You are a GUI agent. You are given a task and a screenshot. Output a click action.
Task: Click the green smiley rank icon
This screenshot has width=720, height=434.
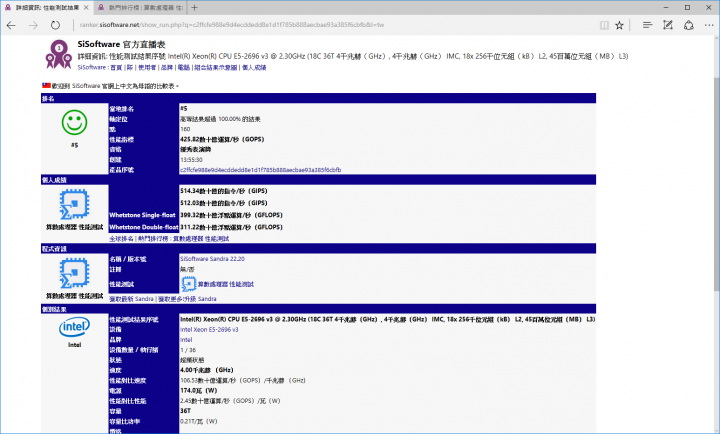[x=74, y=122]
